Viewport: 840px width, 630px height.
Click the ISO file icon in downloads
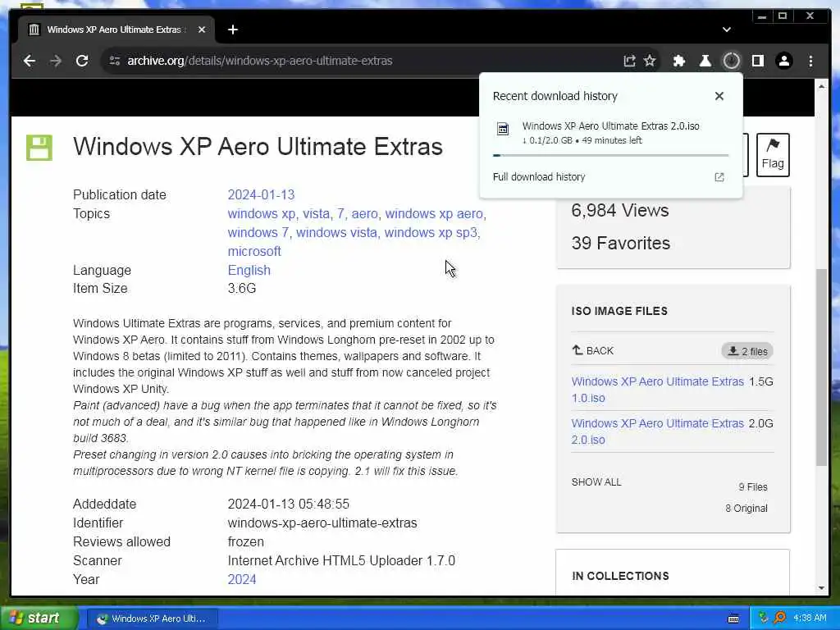[503, 129]
